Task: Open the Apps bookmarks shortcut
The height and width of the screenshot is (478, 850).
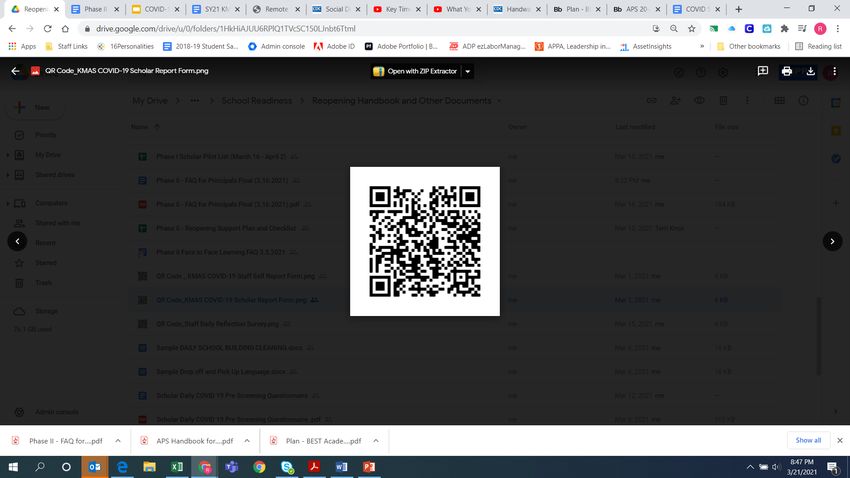Action: [x=22, y=47]
